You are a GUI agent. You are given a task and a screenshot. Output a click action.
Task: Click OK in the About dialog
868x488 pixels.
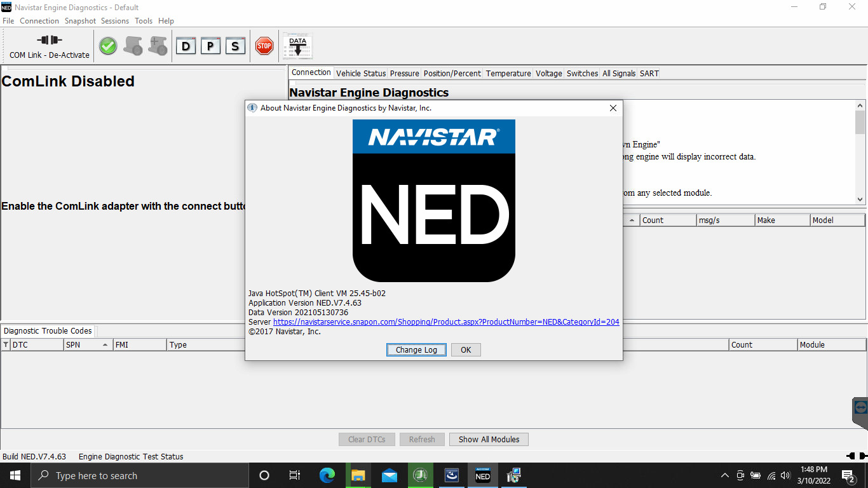(466, 349)
